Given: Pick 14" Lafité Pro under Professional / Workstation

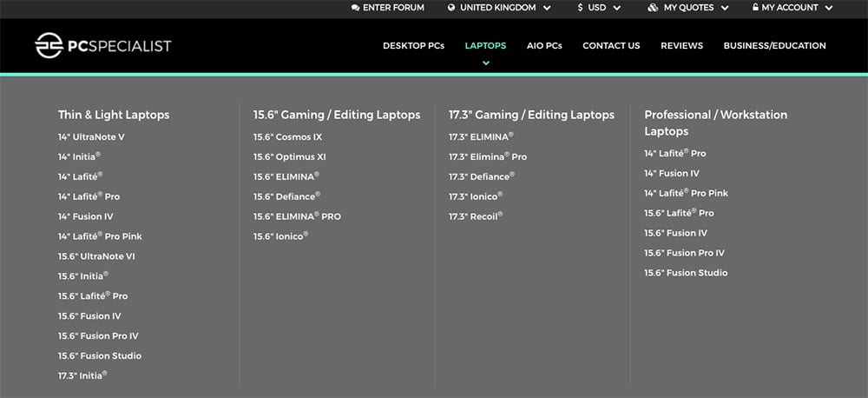Looking at the screenshot, I should 675,154.
